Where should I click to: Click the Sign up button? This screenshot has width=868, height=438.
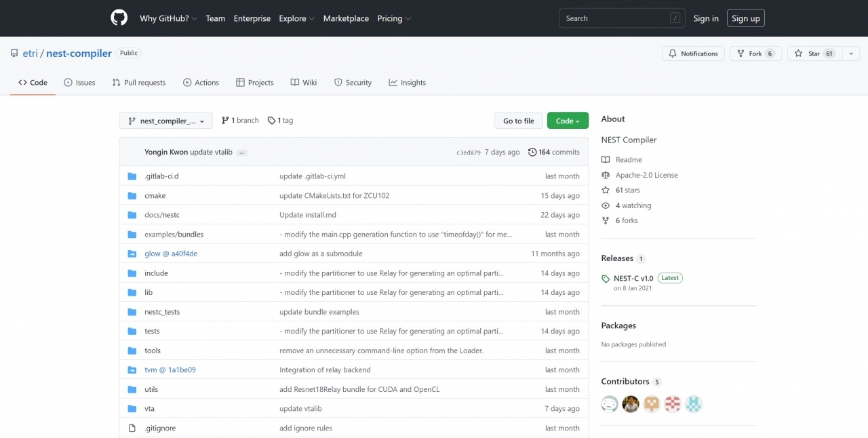[745, 18]
